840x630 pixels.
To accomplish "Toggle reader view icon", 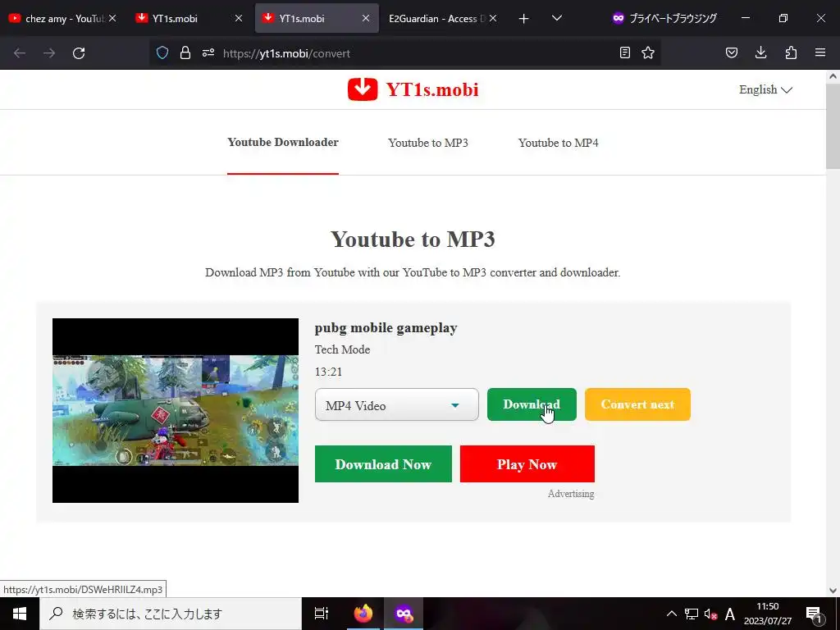I will (624, 53).
